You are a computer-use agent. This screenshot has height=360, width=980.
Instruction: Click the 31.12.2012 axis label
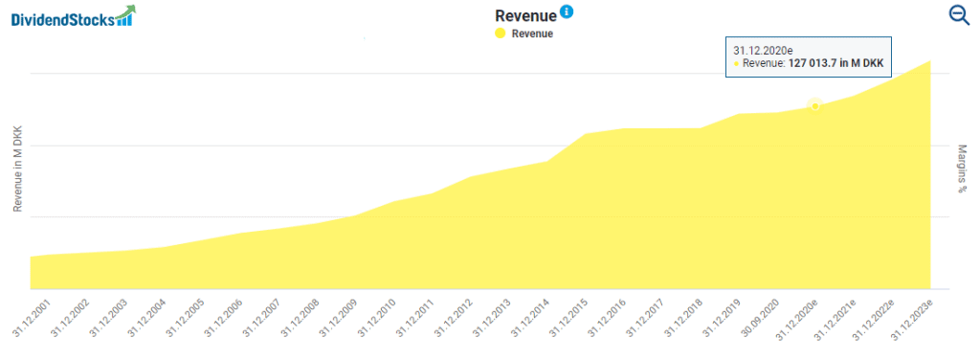454,319
